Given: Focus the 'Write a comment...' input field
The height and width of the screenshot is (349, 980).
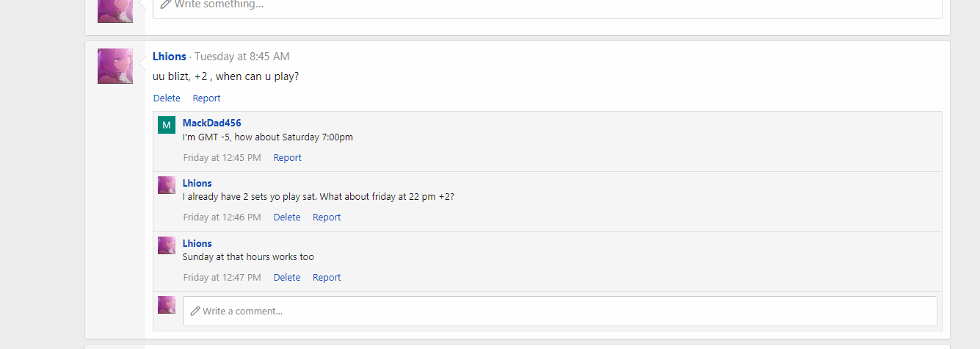Looking at the screenshot, I should click(560, 311).
